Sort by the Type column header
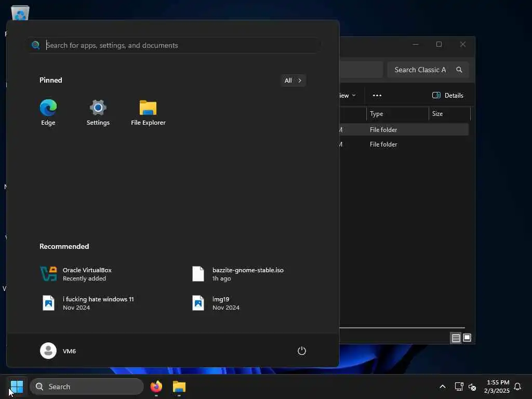 [x=397, y=114]
